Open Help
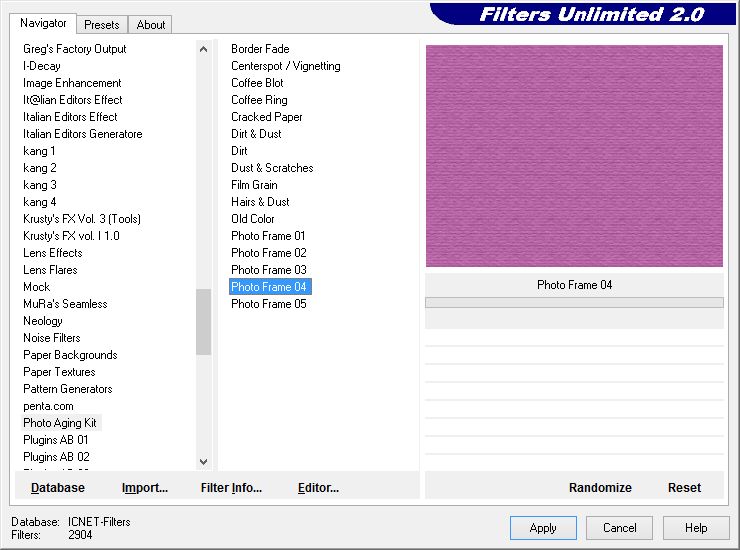This screenshot has width=740, height=550. coord(696,528)
